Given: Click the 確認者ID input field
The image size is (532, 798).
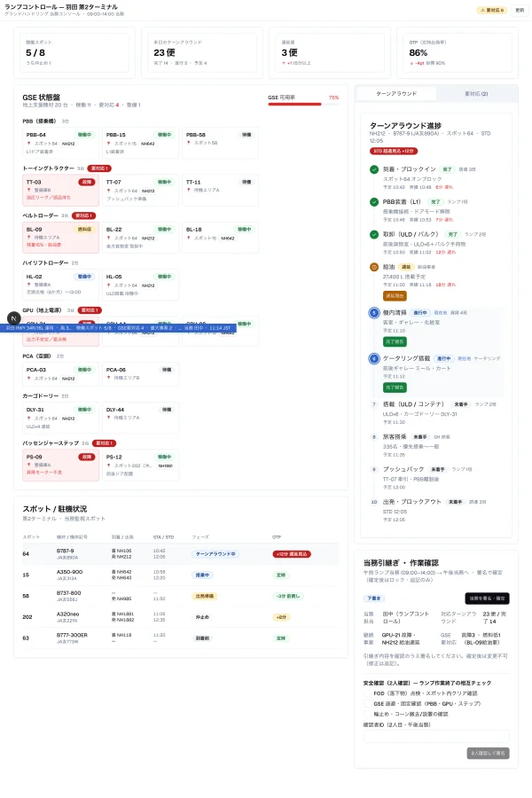Looking at the screenshot, I should (x=436, y=737).
